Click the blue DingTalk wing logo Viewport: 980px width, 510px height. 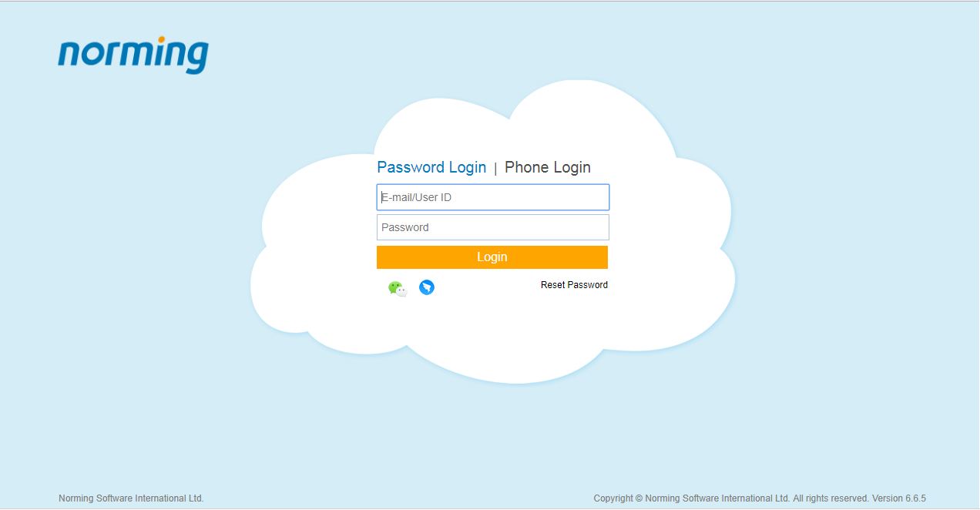pyautogui.click(x=427, y=287)
